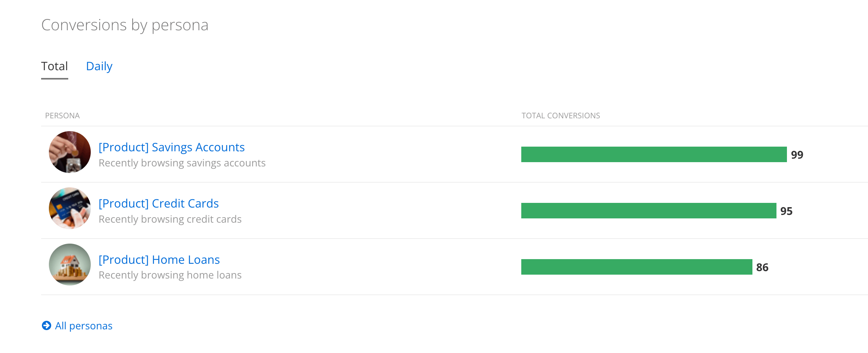Image resolution: width=868 pixels, height=353 pixels.
Task: Click the 'Conversions by persona' heading
Action: pyautogui.click(x=125, y=25)
